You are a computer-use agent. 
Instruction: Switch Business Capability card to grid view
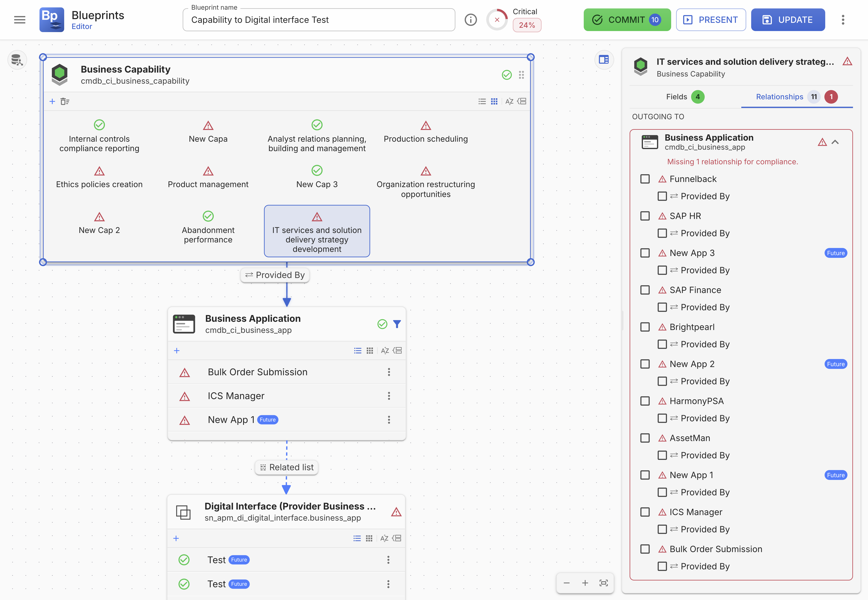(x=494, y=101)
